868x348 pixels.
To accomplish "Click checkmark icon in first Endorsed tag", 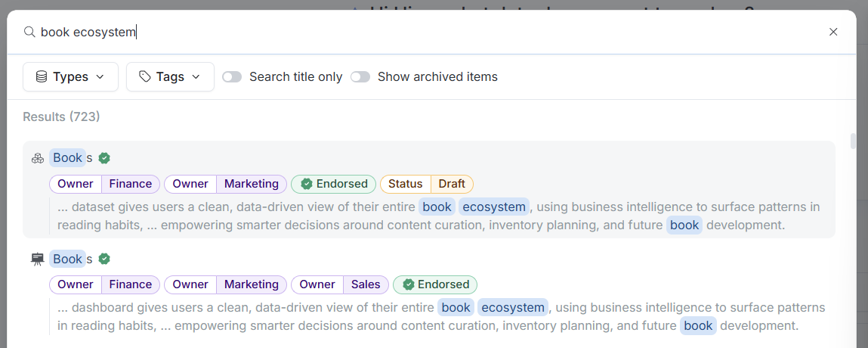I will [307, 184].
